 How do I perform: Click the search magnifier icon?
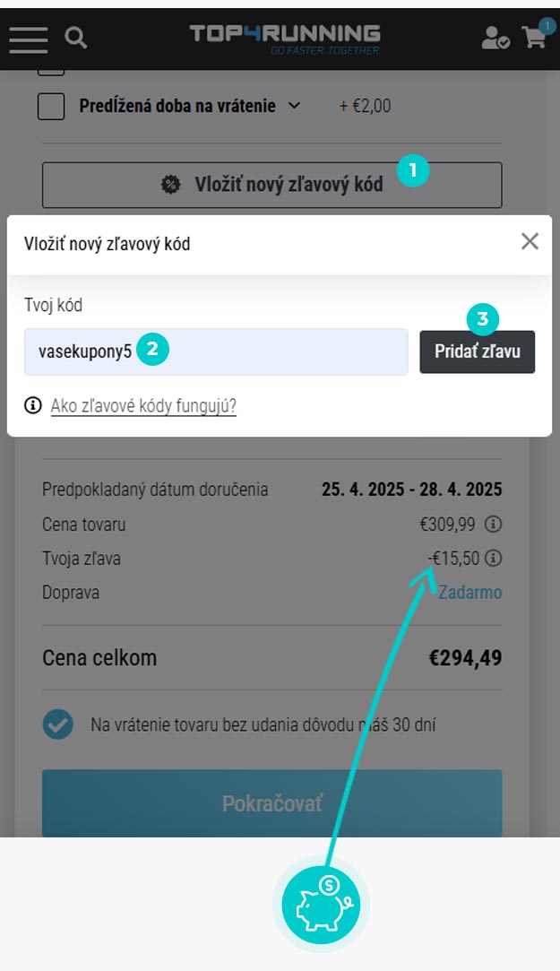coord(76,38)
